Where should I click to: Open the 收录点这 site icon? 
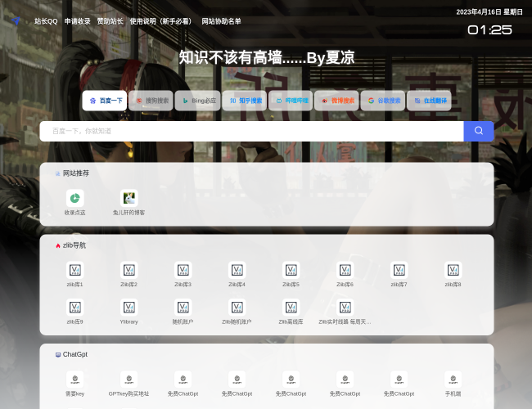click(x=75, y=198)
